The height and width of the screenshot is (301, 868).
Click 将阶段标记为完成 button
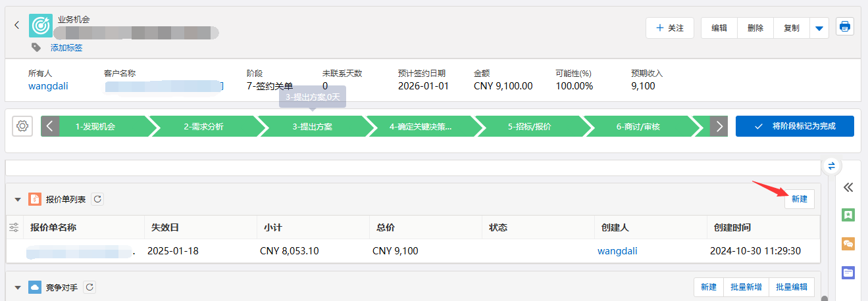click(x=794, y=126)
